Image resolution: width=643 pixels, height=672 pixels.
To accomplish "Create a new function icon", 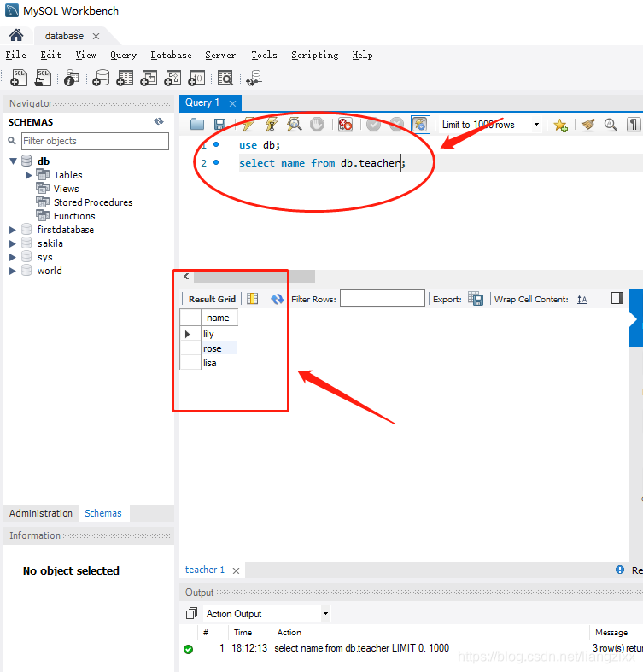I will click(196, 78).
